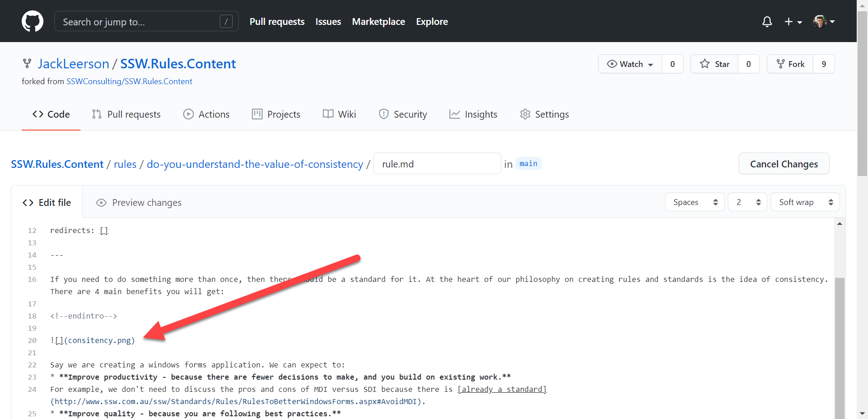868x419 pixels.
Task: Click the slash shortcut key icon in search
Action: [226, 21]
